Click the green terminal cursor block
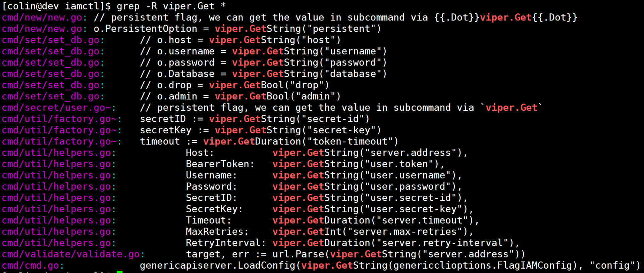This screenshot has width=644, height=273. 119,272
